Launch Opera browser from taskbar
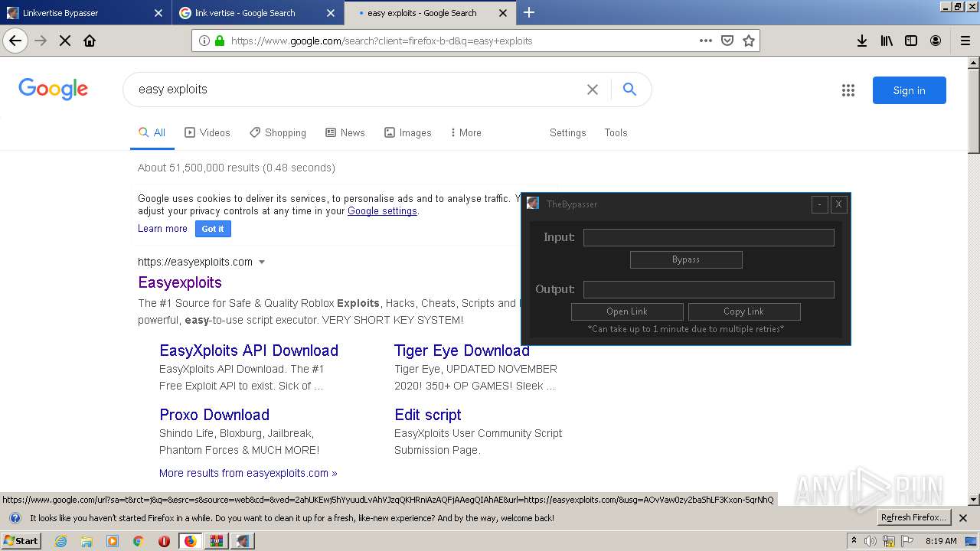The image size is (980, 551). [x=164, y=541]
